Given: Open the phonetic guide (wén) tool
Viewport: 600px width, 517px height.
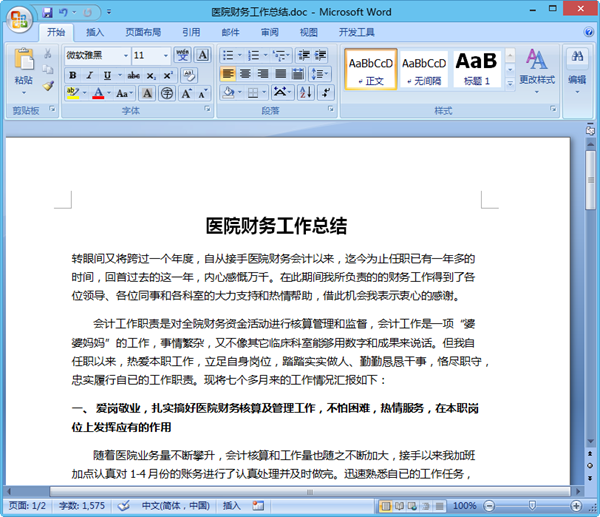Looking at the screenshot, I should (x=182, y=55).
